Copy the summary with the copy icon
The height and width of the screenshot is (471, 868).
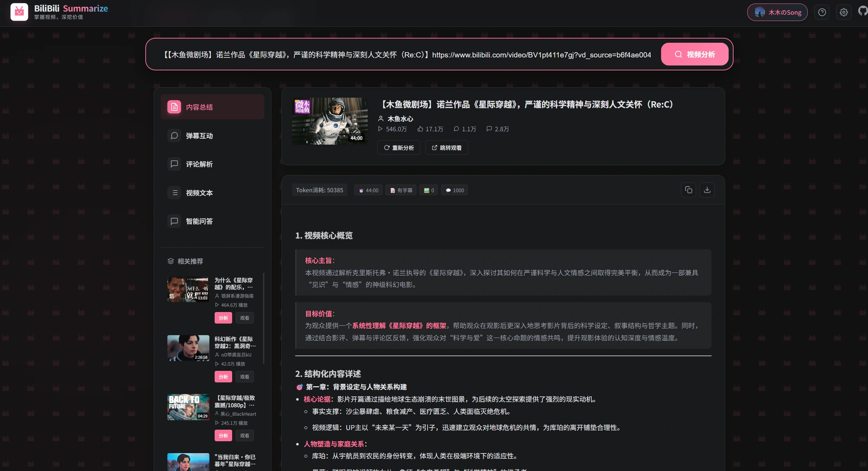click(x=688, y=190)
